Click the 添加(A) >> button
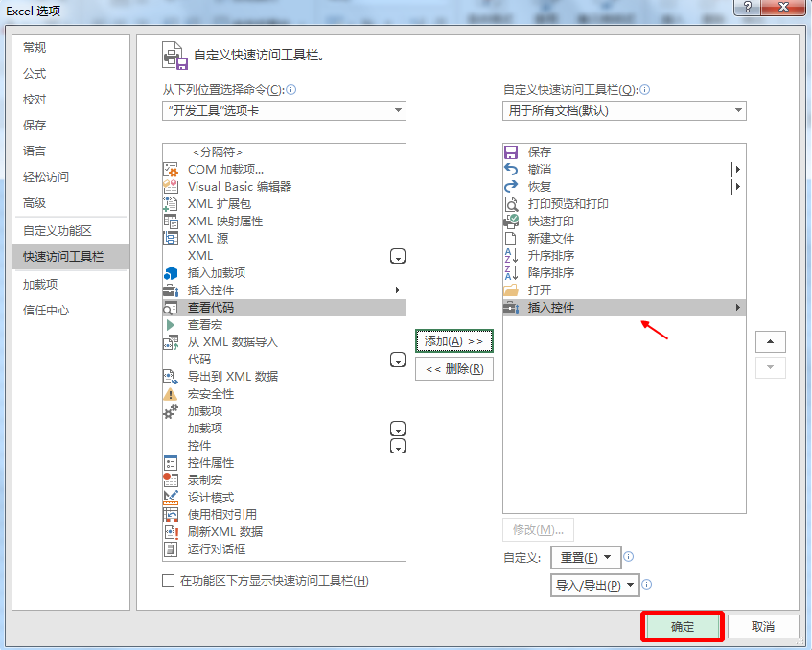Screen dimensions: 812x650 (454, 341)
